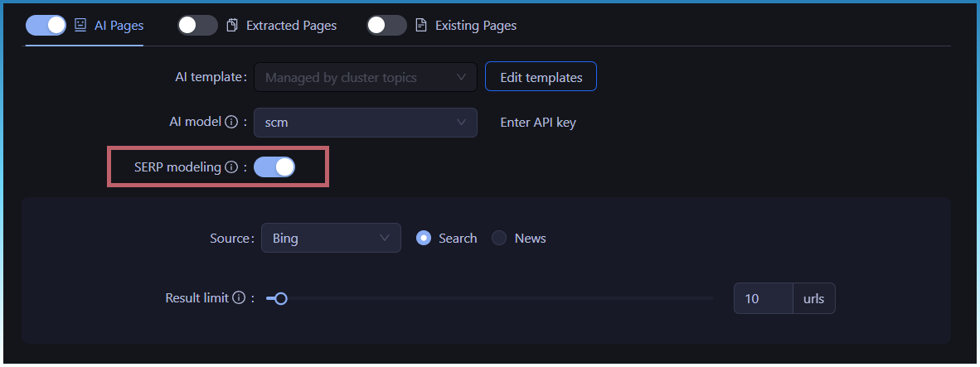The width and height of the screenshot is (980, 367).
Task: Expand the AI model dropdown showing scm
Action: point(365,123)
